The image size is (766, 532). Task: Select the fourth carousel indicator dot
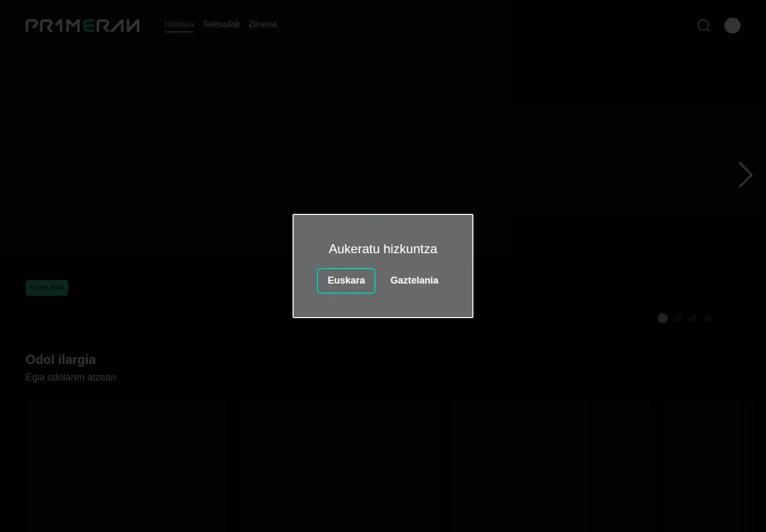[x=707, y=318]
